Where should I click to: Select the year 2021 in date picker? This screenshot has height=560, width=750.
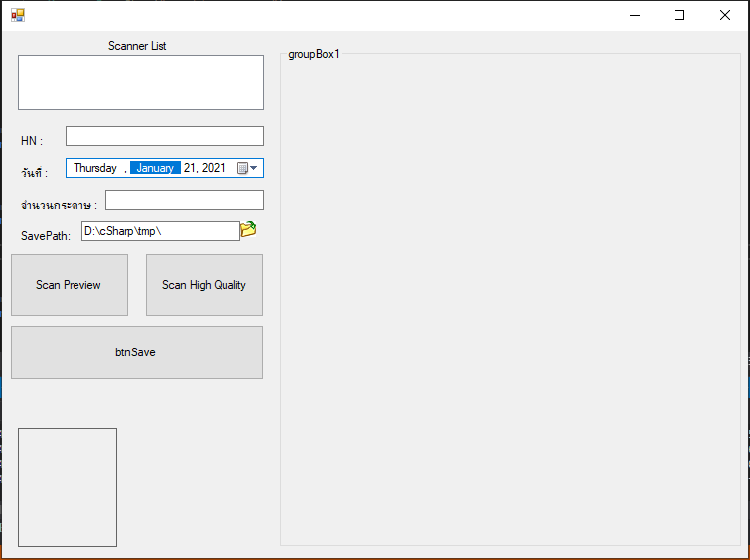(214, 168)
